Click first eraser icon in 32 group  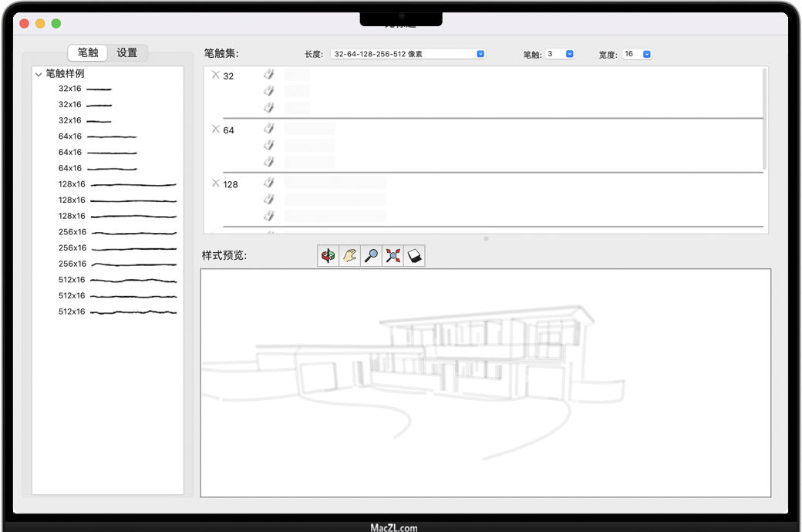coord(269,74)
